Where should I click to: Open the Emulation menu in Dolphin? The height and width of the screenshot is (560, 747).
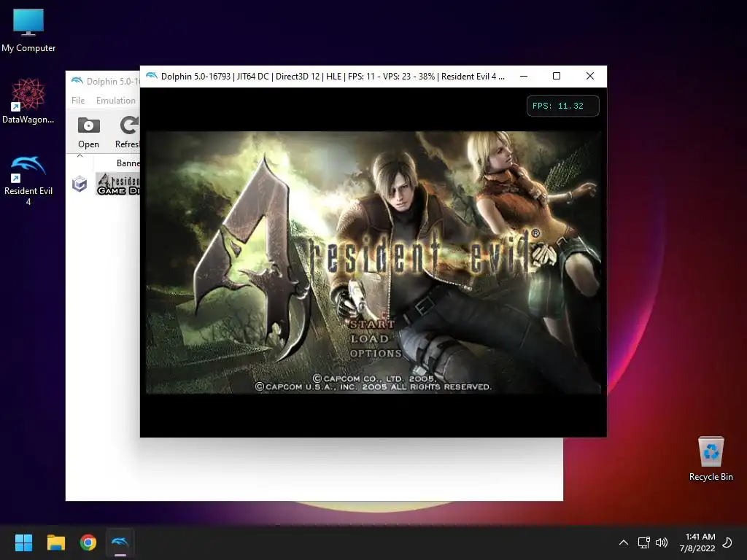(x=116, y=101)
